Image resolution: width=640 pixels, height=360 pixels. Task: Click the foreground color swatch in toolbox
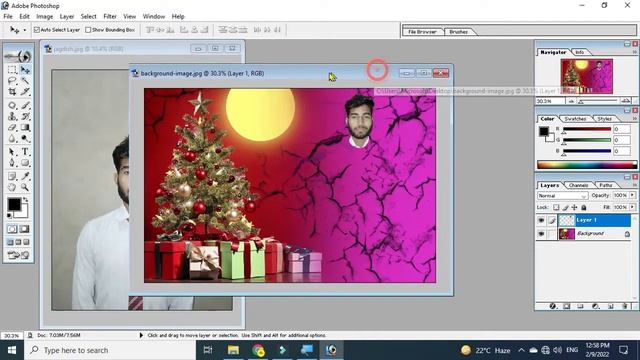14,204
